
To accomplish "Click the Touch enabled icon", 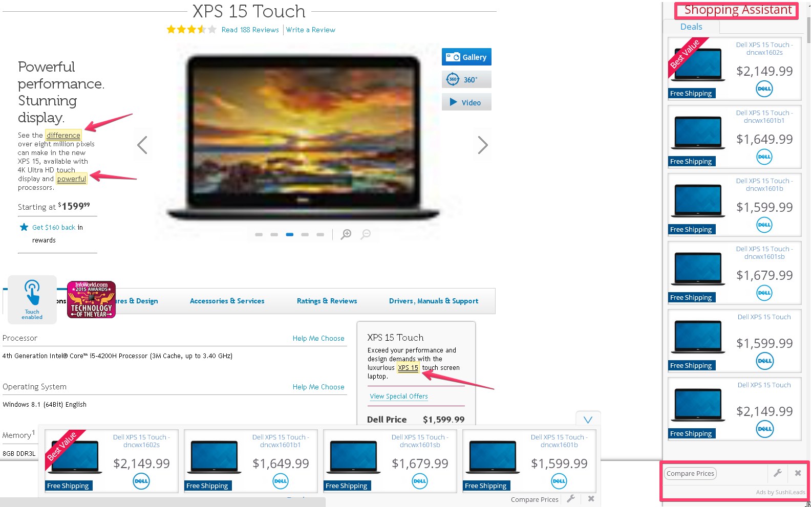I will 32,299.
